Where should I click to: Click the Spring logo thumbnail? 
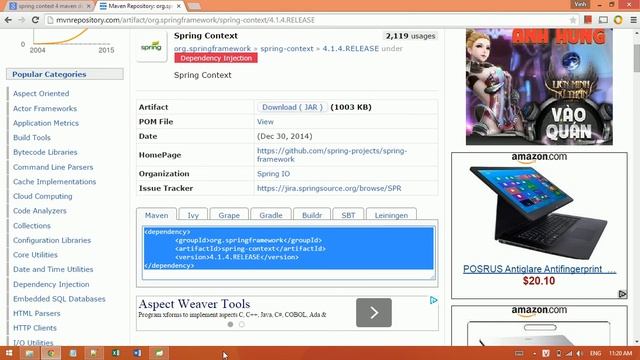(x=151, y=46)
